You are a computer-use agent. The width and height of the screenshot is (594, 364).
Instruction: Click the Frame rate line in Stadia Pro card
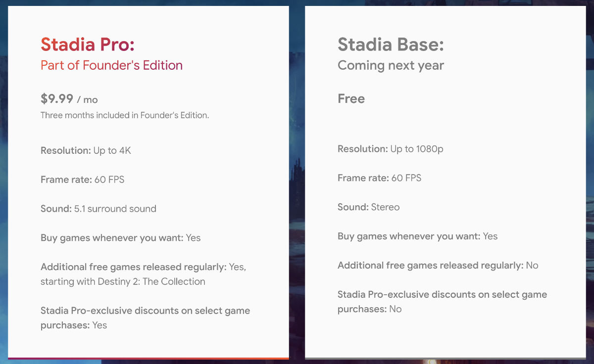coord(82,180)
